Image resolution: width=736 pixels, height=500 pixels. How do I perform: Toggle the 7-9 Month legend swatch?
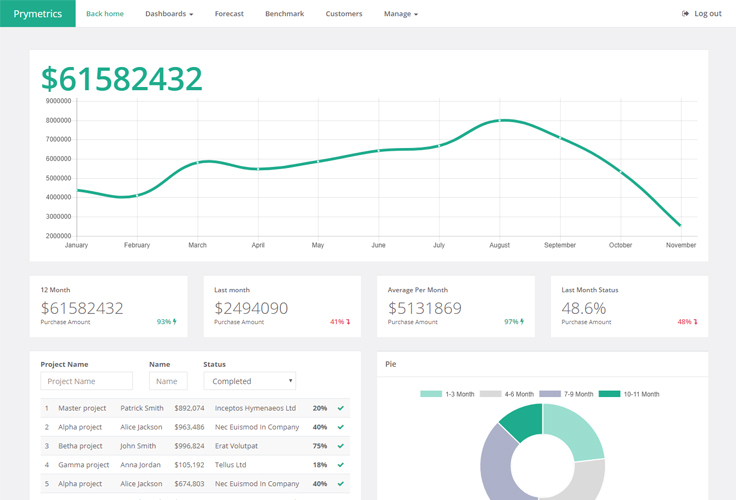(550, 394)
